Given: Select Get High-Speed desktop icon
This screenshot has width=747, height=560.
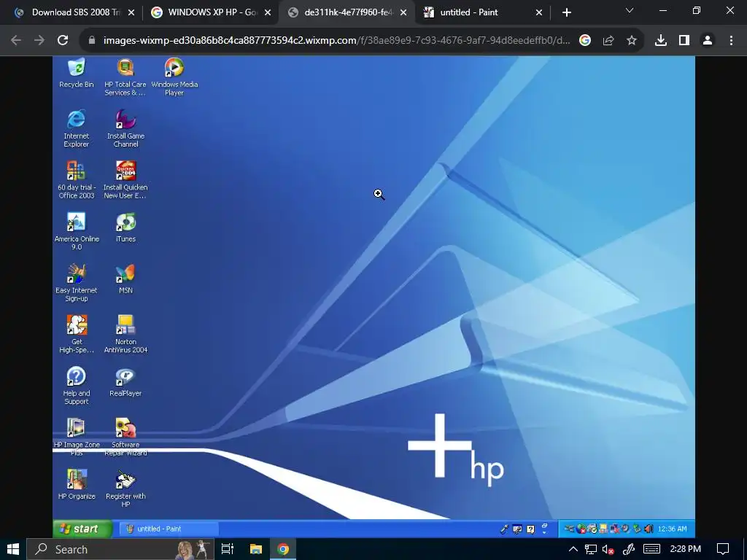Looking at the screenshot, I should click(x=76, y=334).
